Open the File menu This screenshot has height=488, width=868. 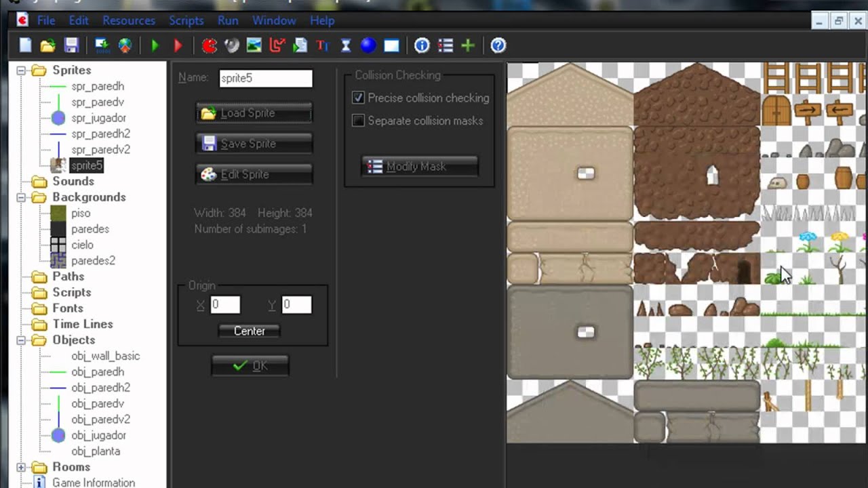pos(46,20)
